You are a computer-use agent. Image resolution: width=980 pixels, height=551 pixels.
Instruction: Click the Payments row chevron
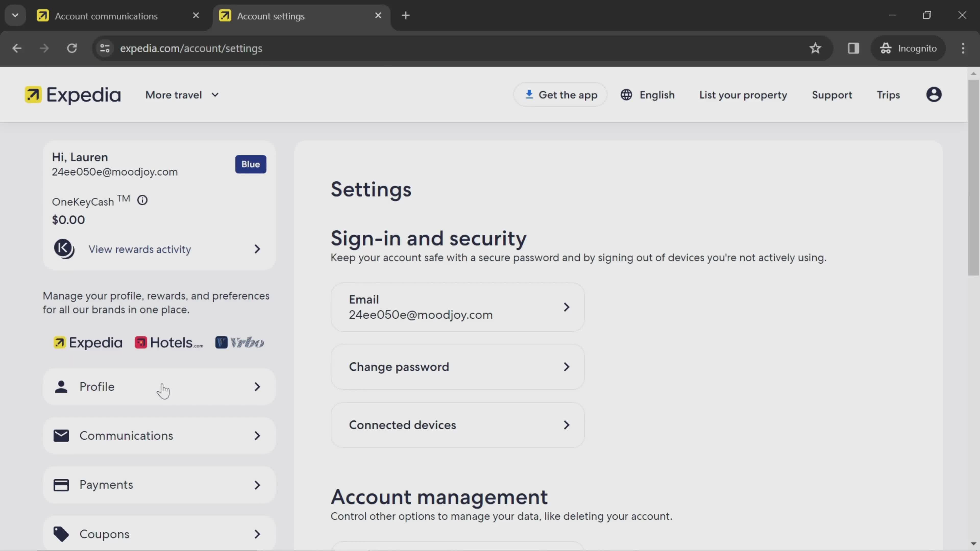click(x=257, y=485)
